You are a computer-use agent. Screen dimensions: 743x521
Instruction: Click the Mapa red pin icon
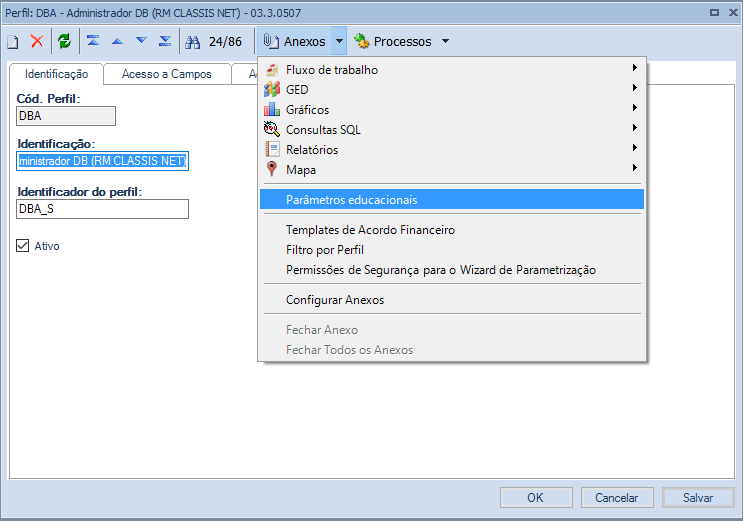click(x=272, y=169)
